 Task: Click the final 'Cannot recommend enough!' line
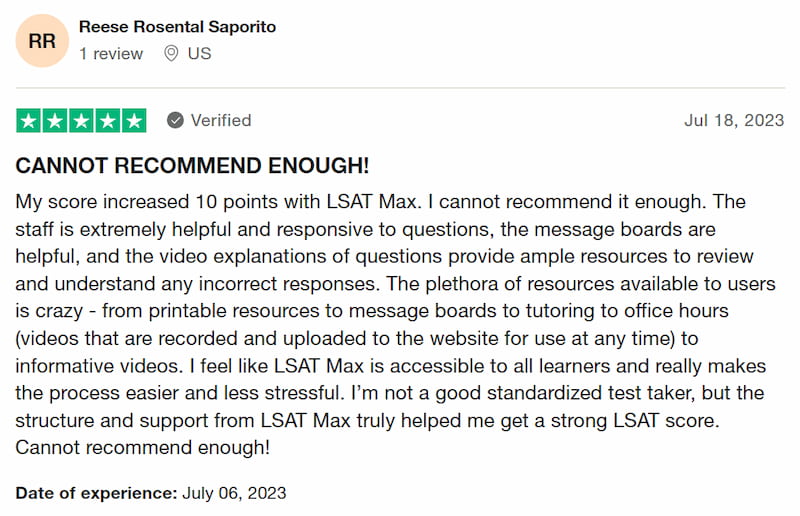tap(142, 448)
